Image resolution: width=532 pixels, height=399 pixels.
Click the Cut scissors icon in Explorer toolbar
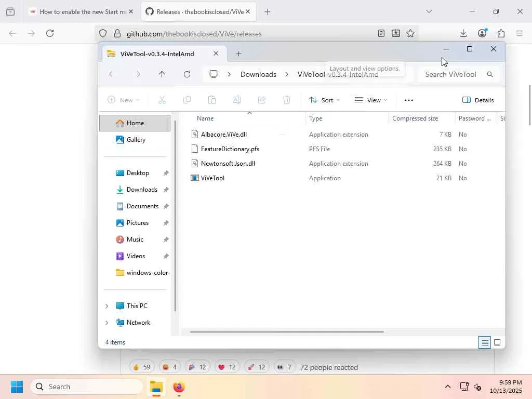click(162, 100)
